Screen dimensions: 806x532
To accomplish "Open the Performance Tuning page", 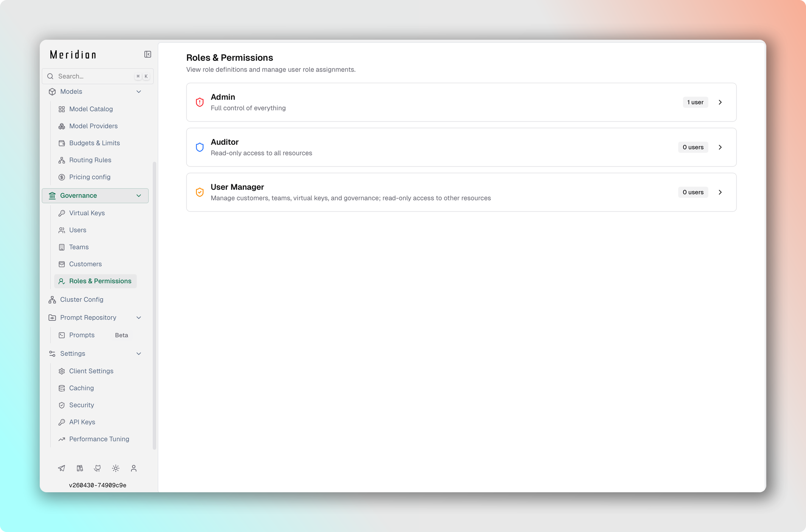I will 95,439.
